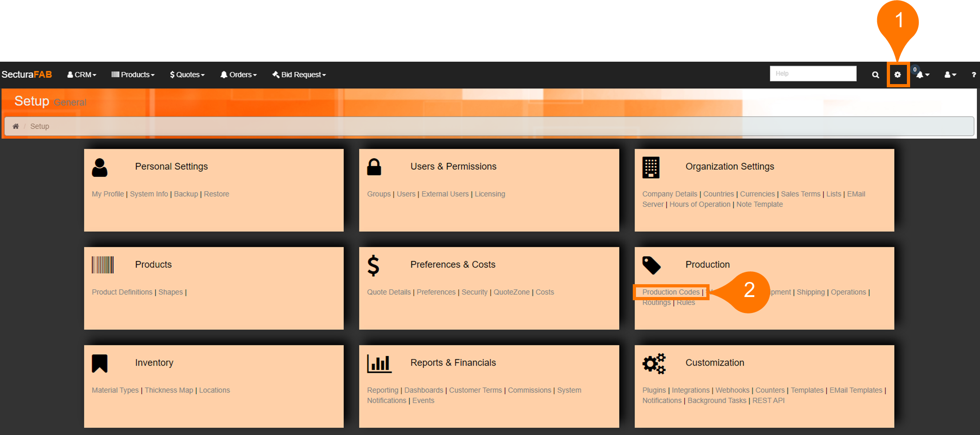The height and width of the screenshot is (435, 980).
Task: Open the Products dropdown in navbar
Action: (133, 74)
